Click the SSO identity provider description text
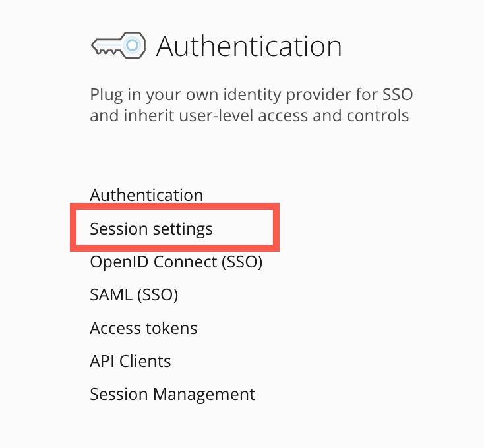 click(251, 105)
